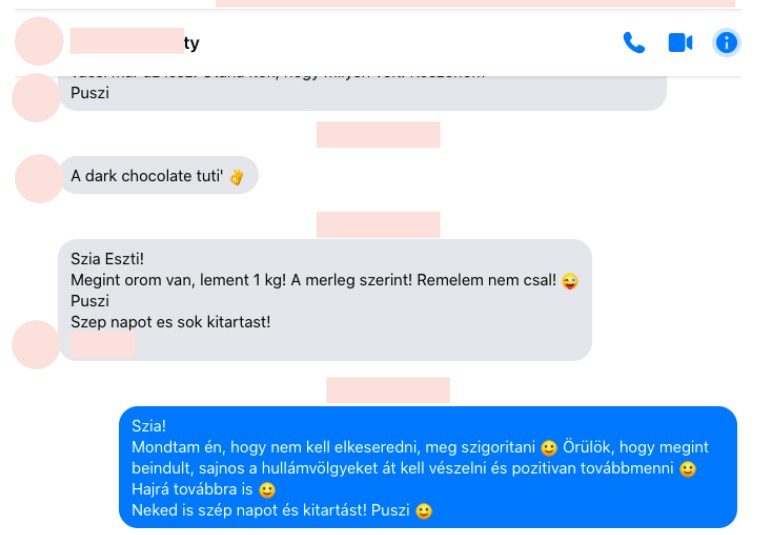Open the profile picture in the chat header
The image size is (781, 535).
tap(39, 41)
